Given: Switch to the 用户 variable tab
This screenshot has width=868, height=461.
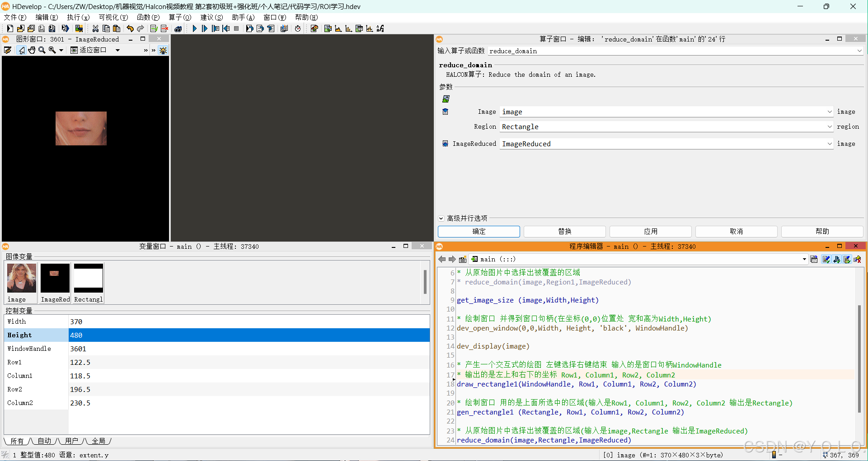Looking at the screenshot, I should pos(71,441).
